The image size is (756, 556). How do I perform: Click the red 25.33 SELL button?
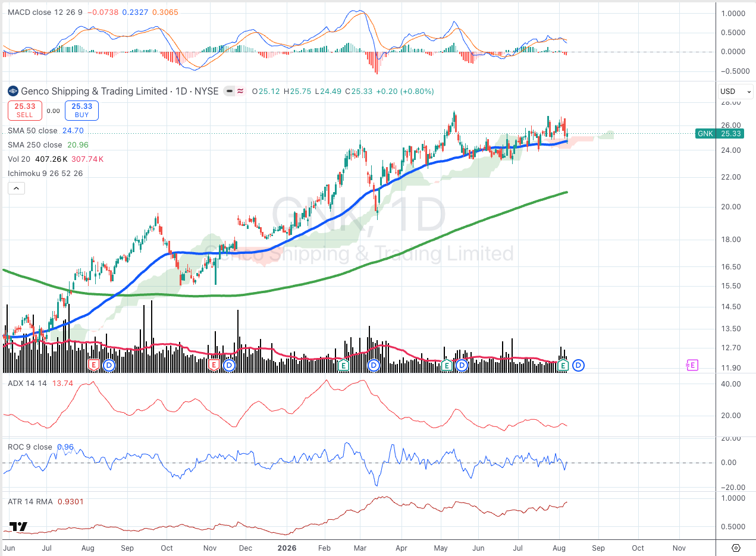tap(24, 111)
